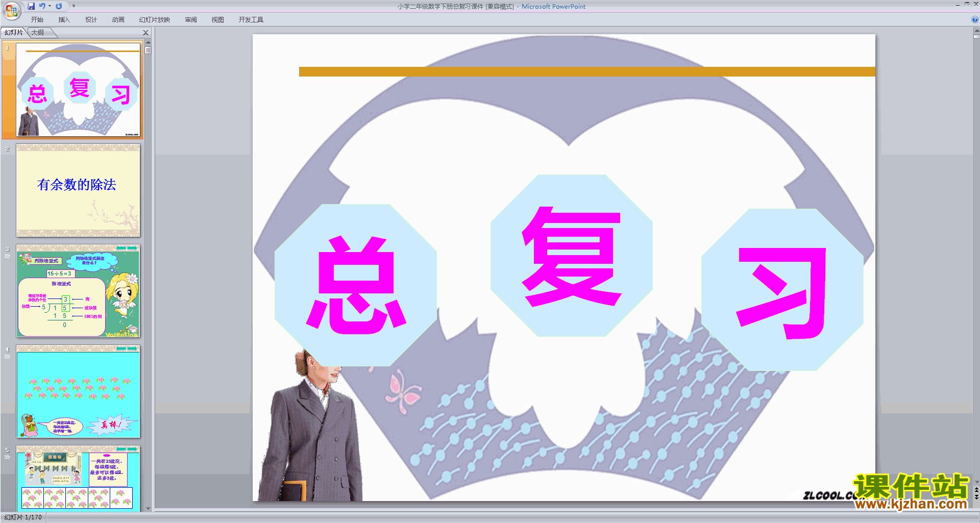This screenshot has height=523, width=980.
Task: Switch to the 大纲 outline tab
Action: coord(38,33)
